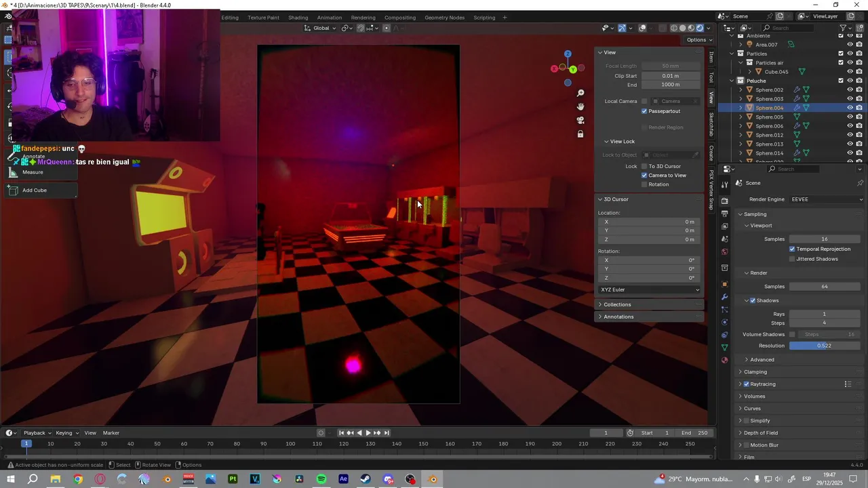Open the Item sidebar tab
Image resolution: width=868 pixels, height=488 pixels.
(x=711, y=58)
